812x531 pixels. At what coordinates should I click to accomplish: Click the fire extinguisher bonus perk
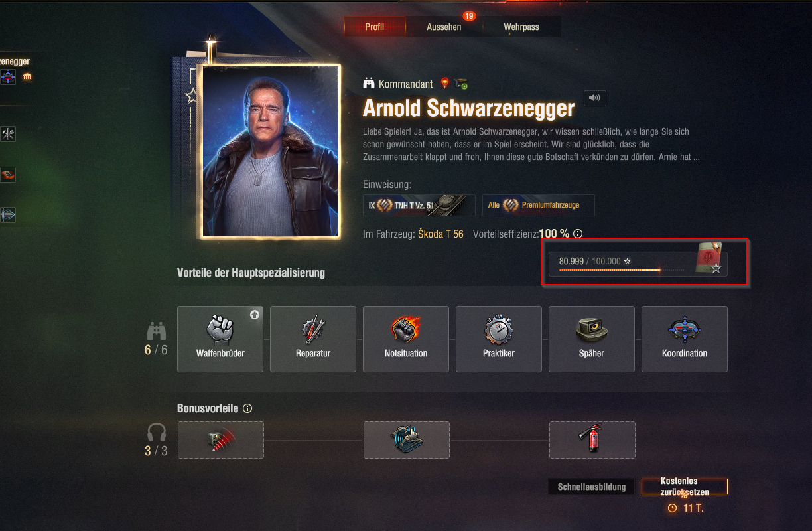[x=592, y=439]
